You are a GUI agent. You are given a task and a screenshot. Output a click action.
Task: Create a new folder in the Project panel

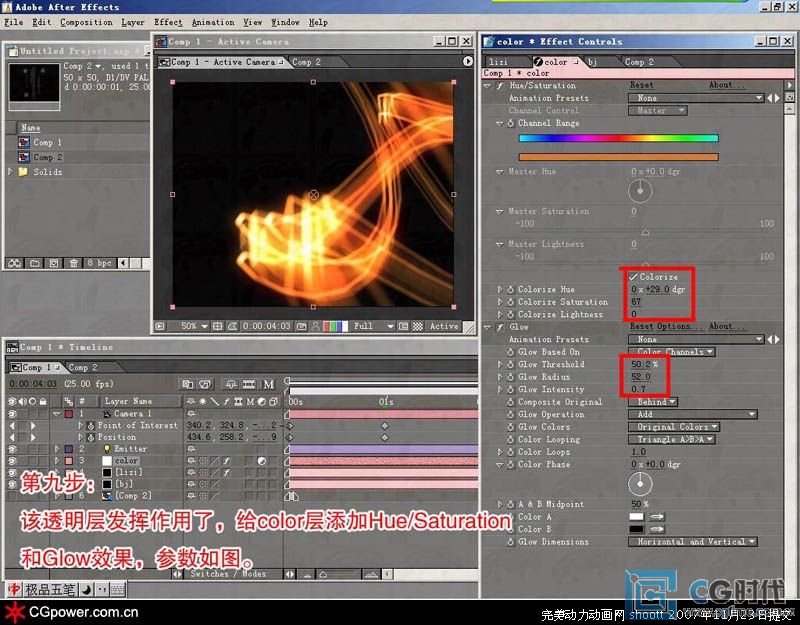click(34, 263)
